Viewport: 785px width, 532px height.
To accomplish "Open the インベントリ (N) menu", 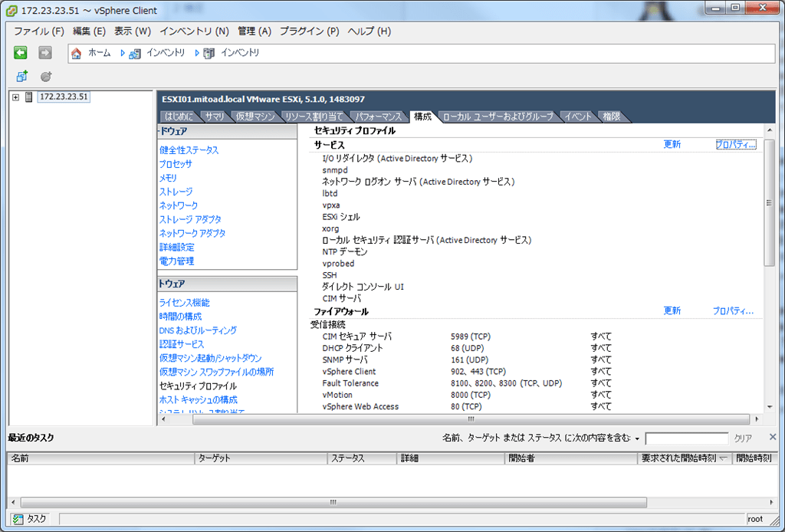I will click(x=194, y=31).
